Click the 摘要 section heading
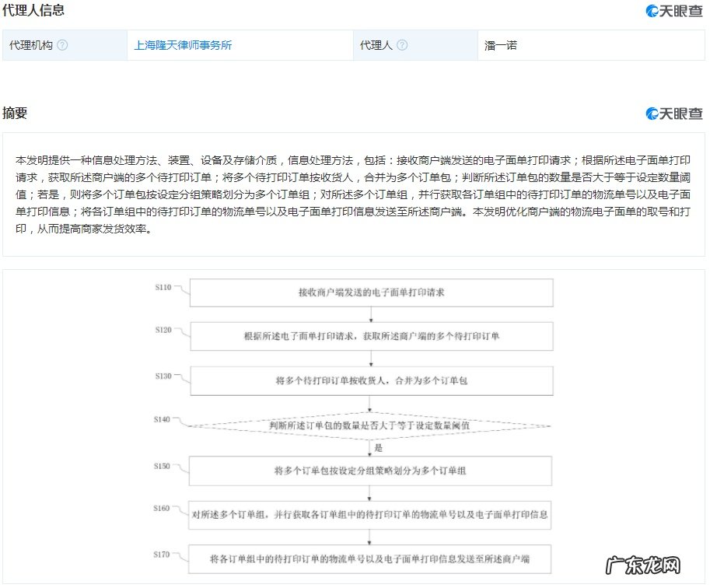 pos(17,113)
